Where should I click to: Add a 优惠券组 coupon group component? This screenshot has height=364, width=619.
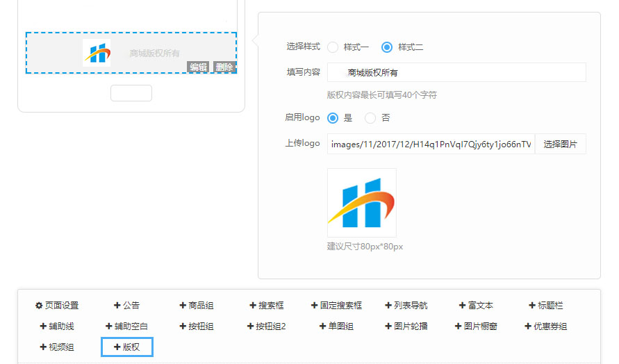(546, 326)
